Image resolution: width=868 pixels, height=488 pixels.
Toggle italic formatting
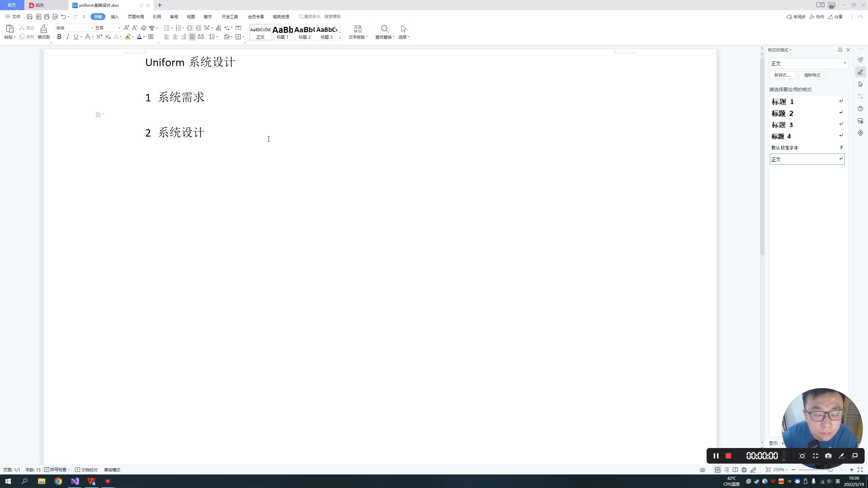click(x=68, y=37)
